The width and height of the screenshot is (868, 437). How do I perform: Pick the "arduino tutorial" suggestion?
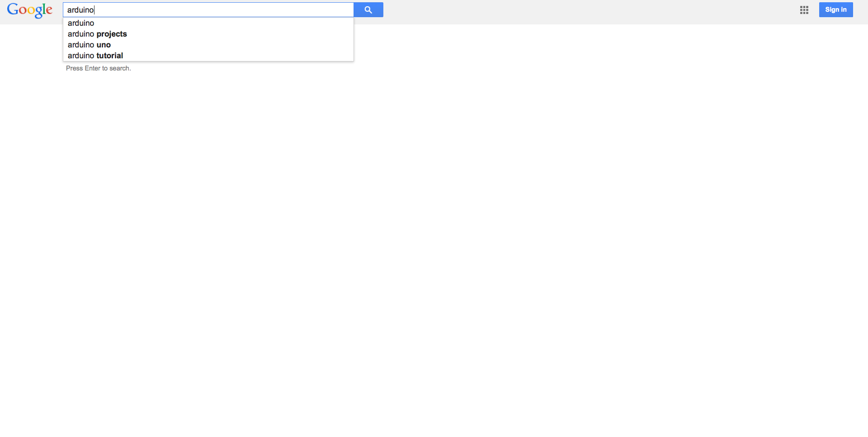208,56
